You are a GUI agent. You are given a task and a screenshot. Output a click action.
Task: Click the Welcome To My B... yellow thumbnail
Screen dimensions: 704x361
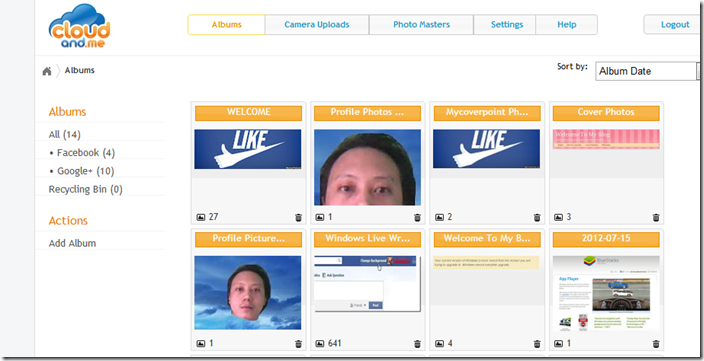pyautogui.click(x=487, y=263)
